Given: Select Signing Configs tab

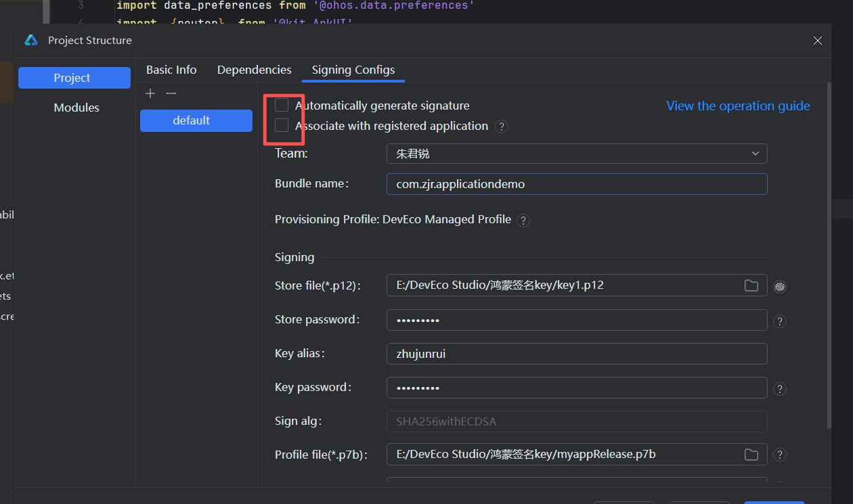Looking at the screenshot, I should coord(353,70).
